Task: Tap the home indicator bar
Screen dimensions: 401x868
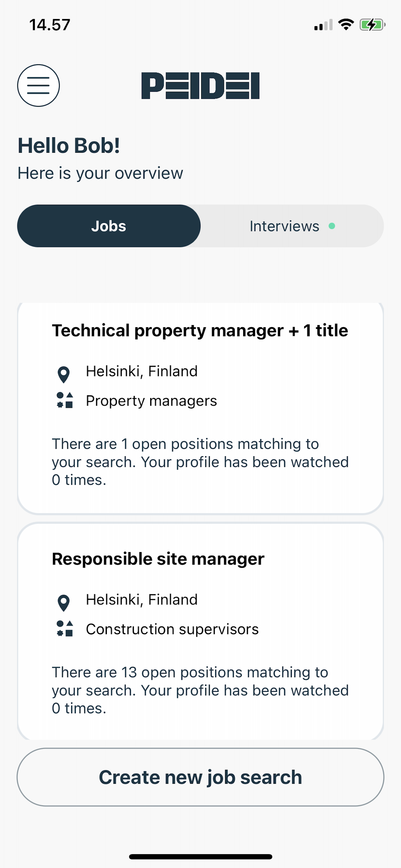Action: (x=200, y=857)
